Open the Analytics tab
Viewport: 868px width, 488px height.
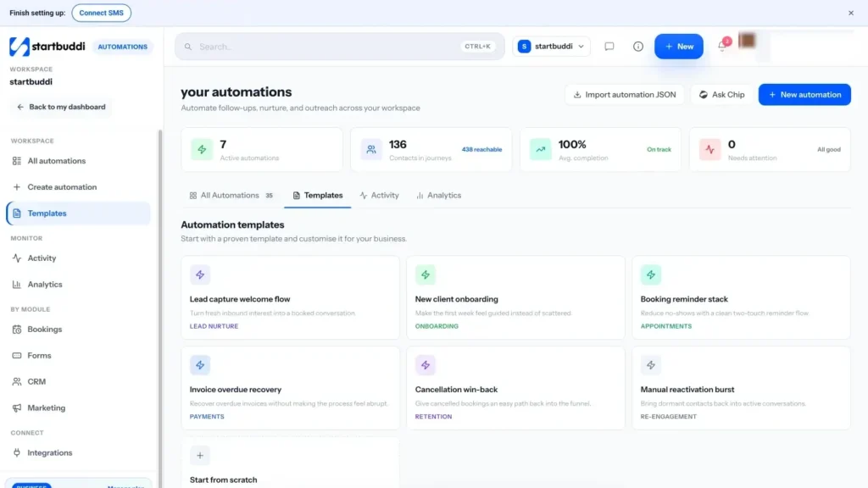tap(438, 196)
